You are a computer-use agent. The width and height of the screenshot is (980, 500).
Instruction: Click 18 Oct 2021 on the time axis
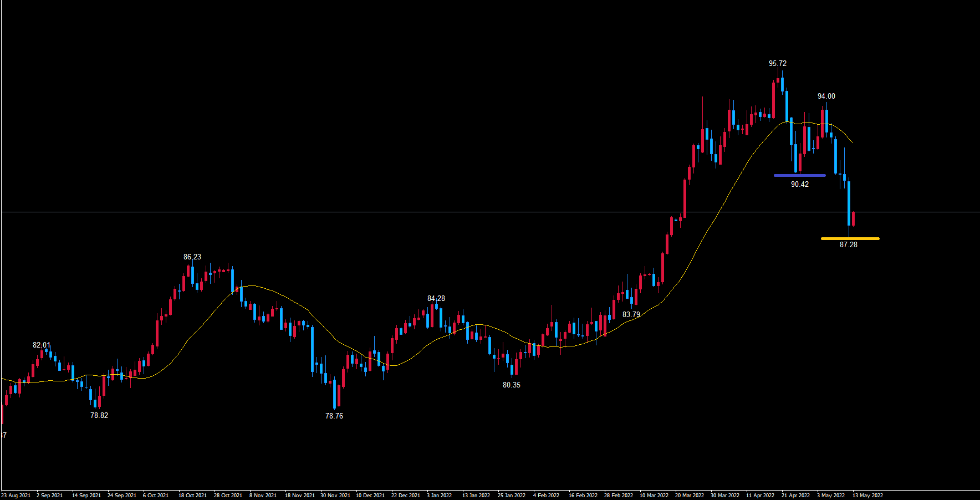pos(192,495)
